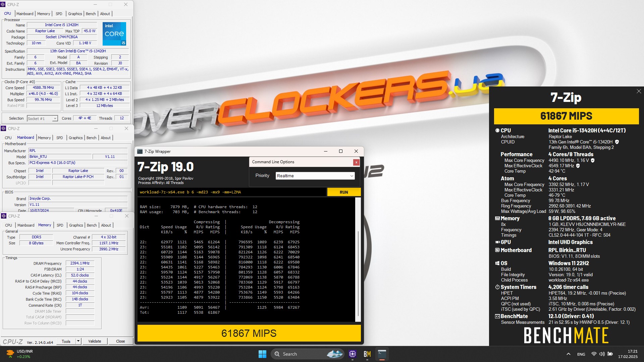Click the Motherboard section icon

click(497, 250)
